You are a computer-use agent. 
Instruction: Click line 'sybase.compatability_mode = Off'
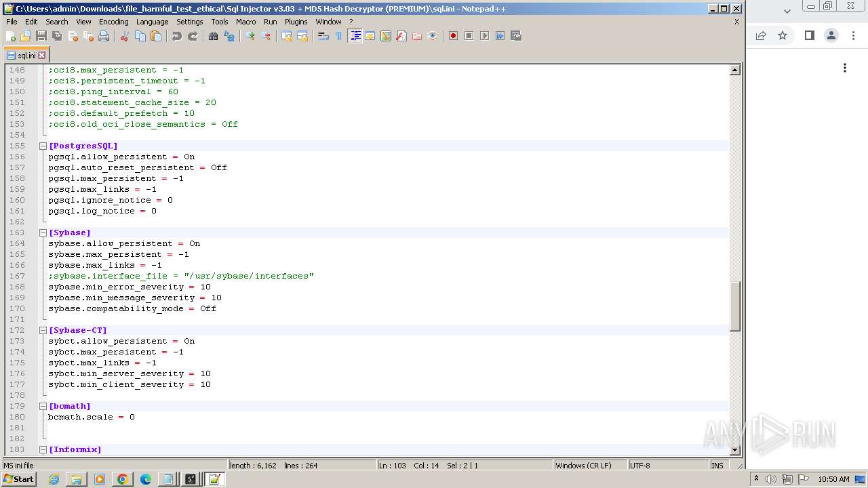coord(132,308)
